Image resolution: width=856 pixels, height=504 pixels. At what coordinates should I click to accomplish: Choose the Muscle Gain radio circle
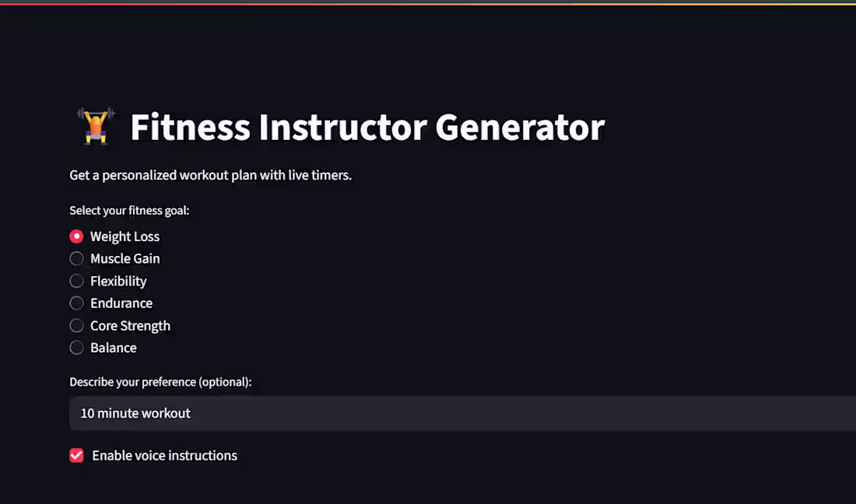click(76, 258)
